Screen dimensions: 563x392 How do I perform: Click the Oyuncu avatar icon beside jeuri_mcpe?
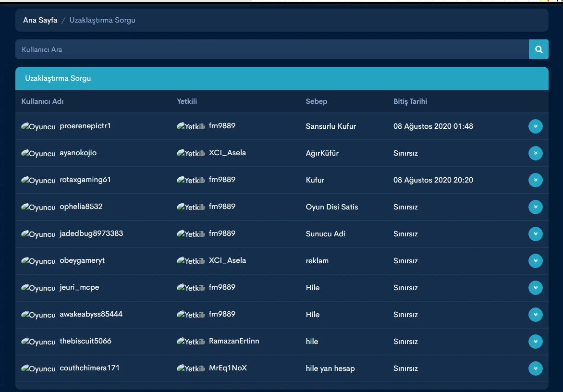click(38, 288)
